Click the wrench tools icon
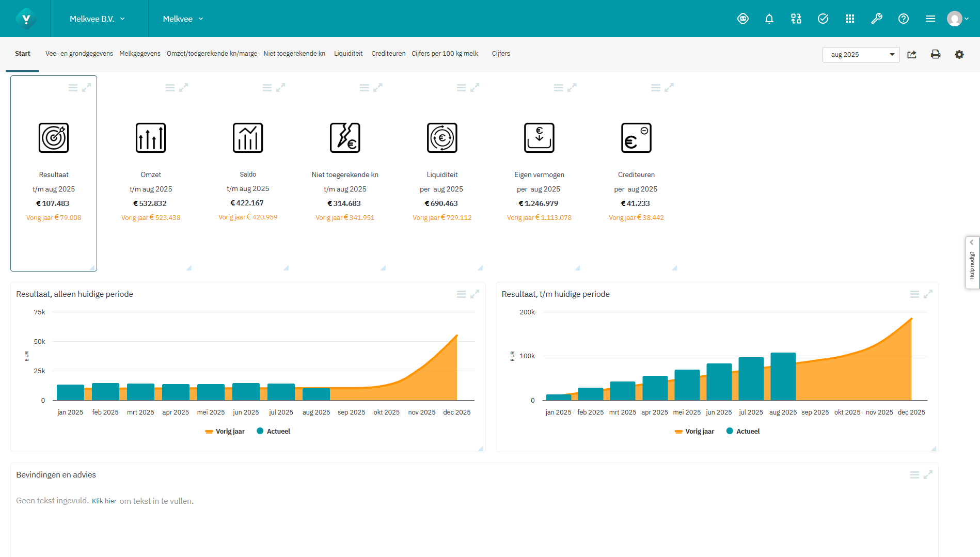Viewport: 980px width, 557px height. 876,19
